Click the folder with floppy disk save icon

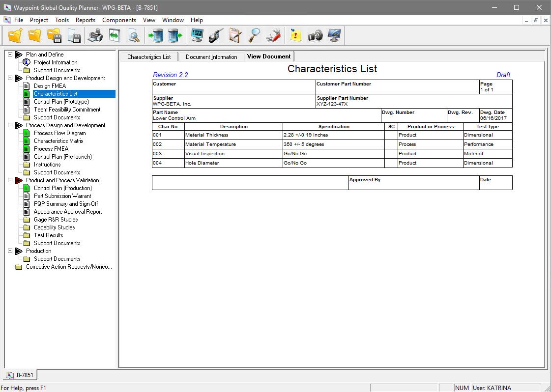55,35
